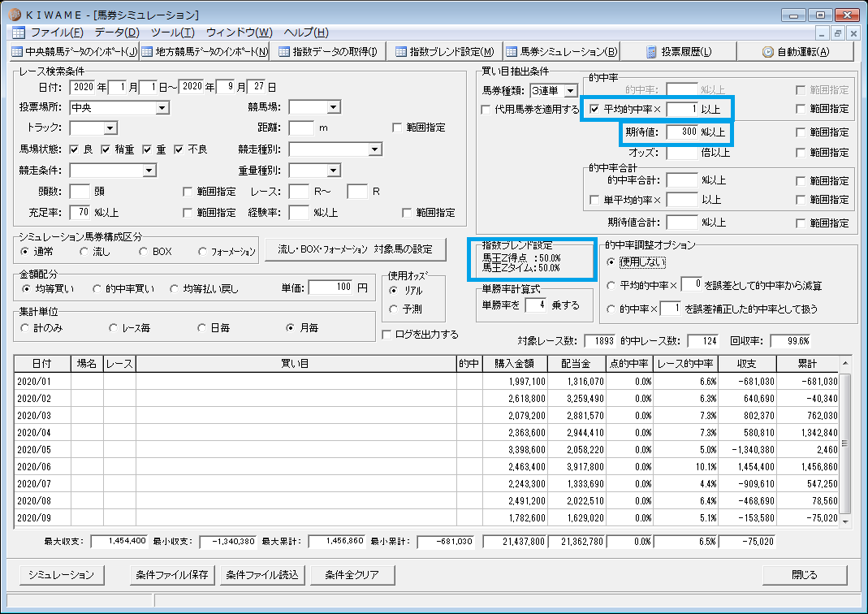Expand the 競走条件 dropdown
Screen dimensions: 868x614
click(149, 171)
